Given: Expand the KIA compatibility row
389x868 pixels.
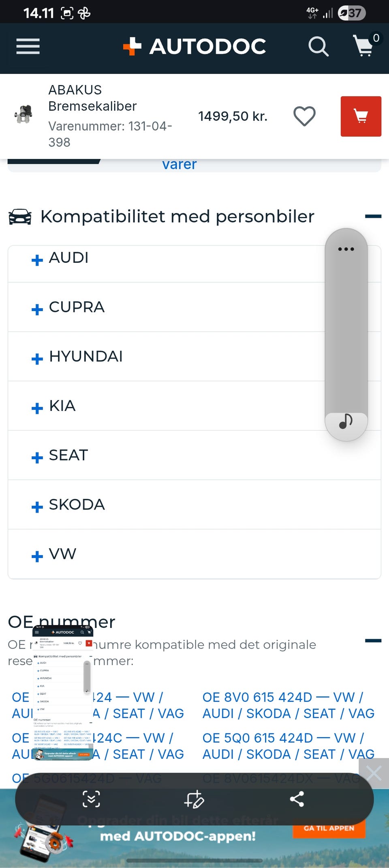Looking at the screenshot, I should tap(55, 406).
